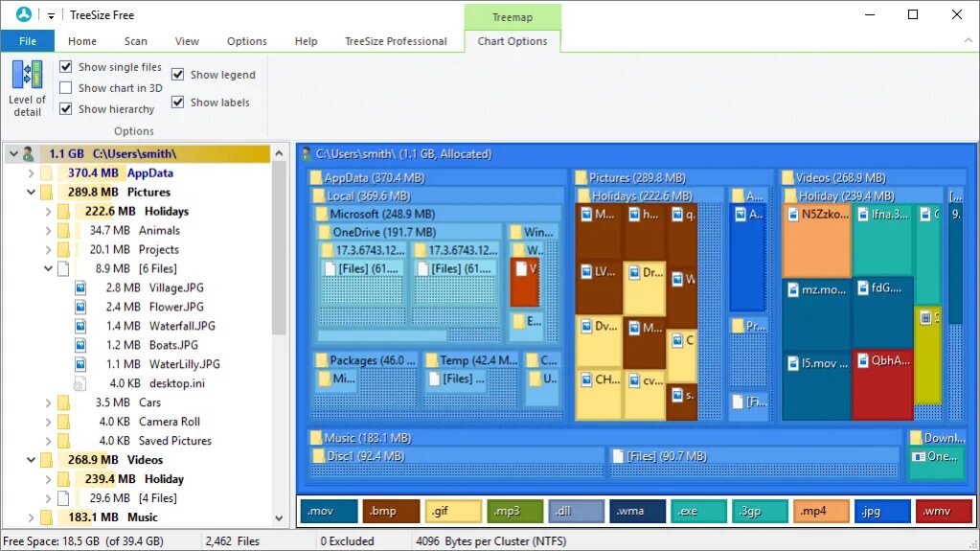Toggle Show legend checkbox

click(x=177, y=75)
